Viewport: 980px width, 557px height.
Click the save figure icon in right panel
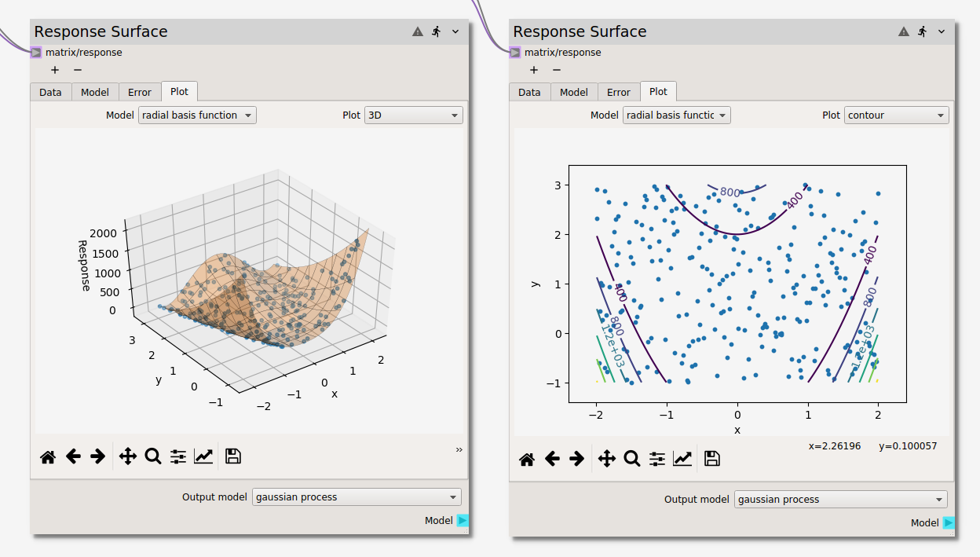pos(711,459)
